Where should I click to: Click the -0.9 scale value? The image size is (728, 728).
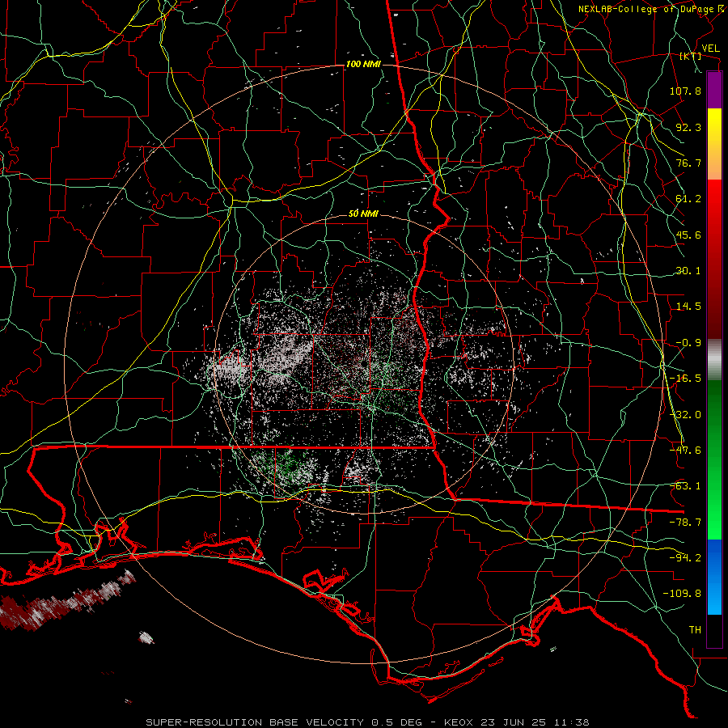click(688, 343)
